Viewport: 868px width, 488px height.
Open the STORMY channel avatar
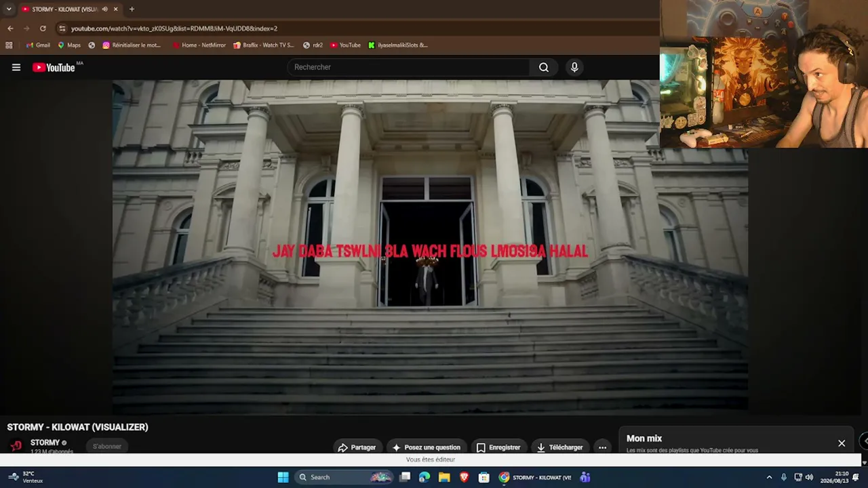16,445
